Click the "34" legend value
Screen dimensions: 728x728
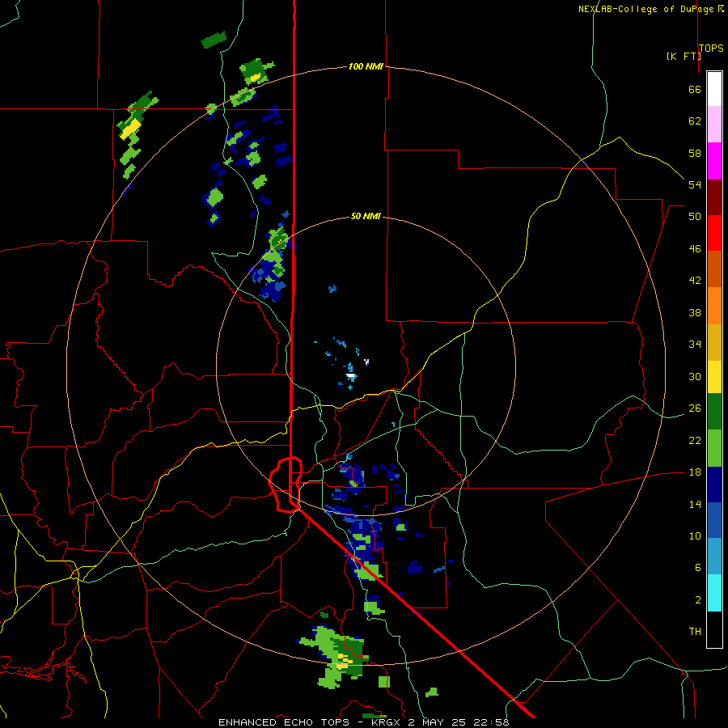[x=695, y=345]
